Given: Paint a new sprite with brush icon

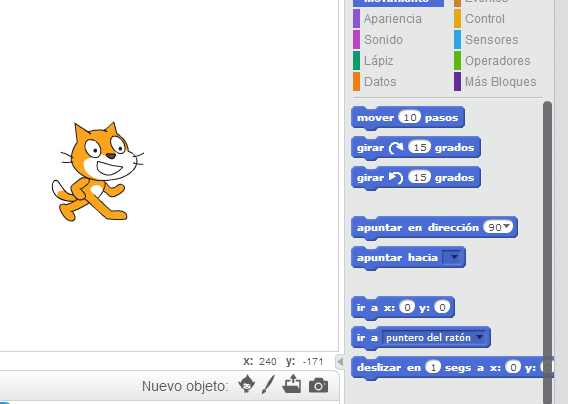Looking at the screenshot, I should [x=268, y=384].
